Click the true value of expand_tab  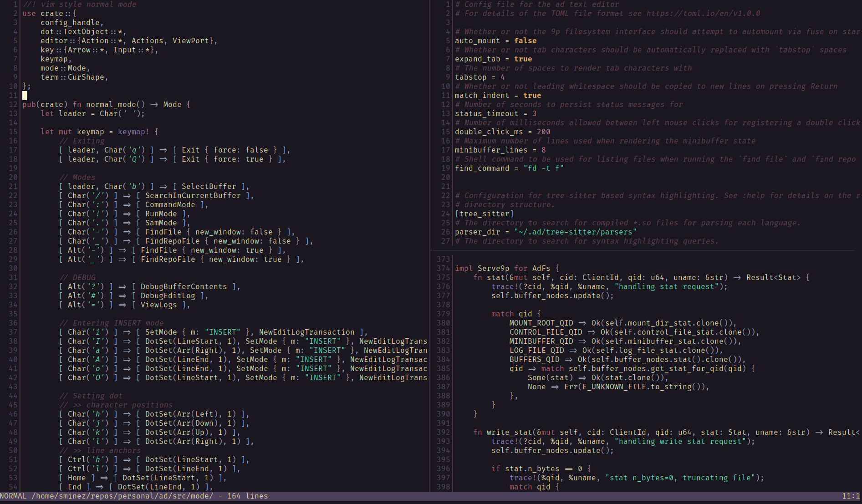click(523, 59)
